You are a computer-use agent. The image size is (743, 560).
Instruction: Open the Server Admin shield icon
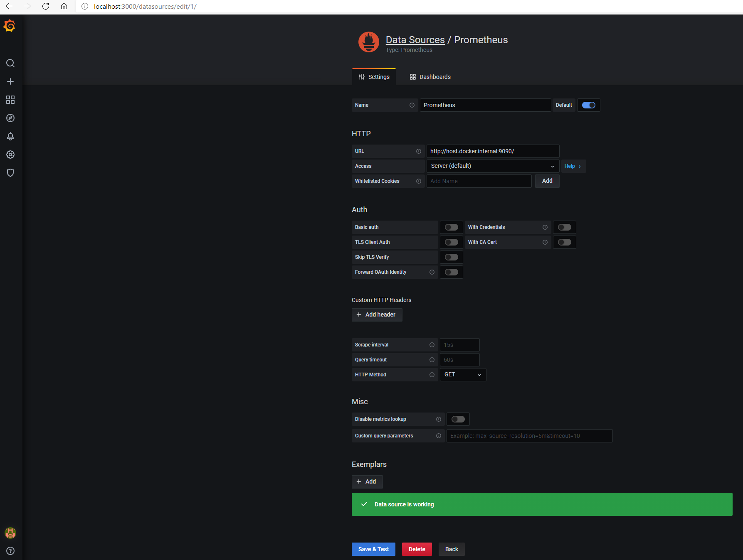tap(10, 173)
